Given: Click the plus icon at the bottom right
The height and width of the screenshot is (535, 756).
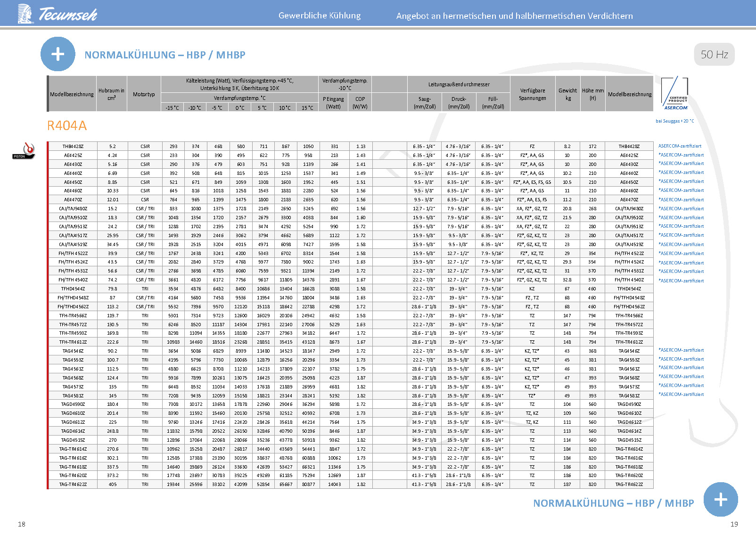Looking at the screenshot, I should coord(720,500).
